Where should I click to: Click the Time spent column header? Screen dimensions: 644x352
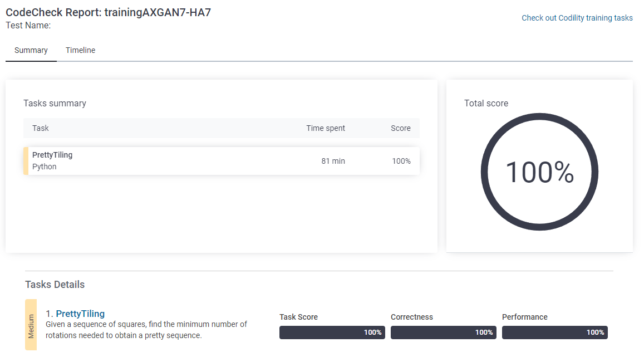point(325,128)
